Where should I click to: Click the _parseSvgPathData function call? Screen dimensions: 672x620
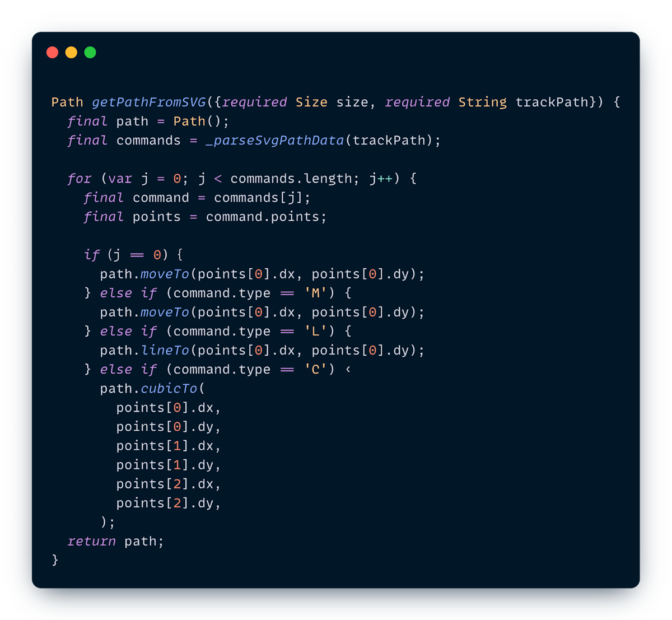pos(274,141)
